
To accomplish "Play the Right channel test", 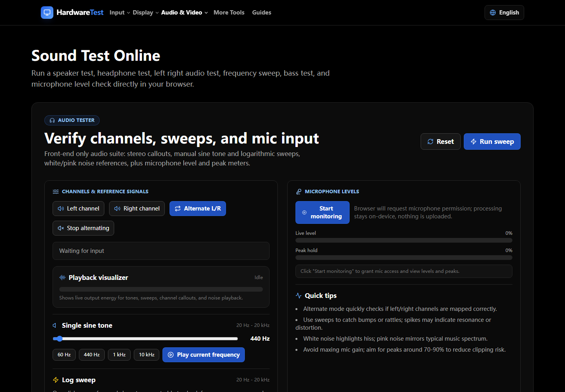I will (137, 209).
